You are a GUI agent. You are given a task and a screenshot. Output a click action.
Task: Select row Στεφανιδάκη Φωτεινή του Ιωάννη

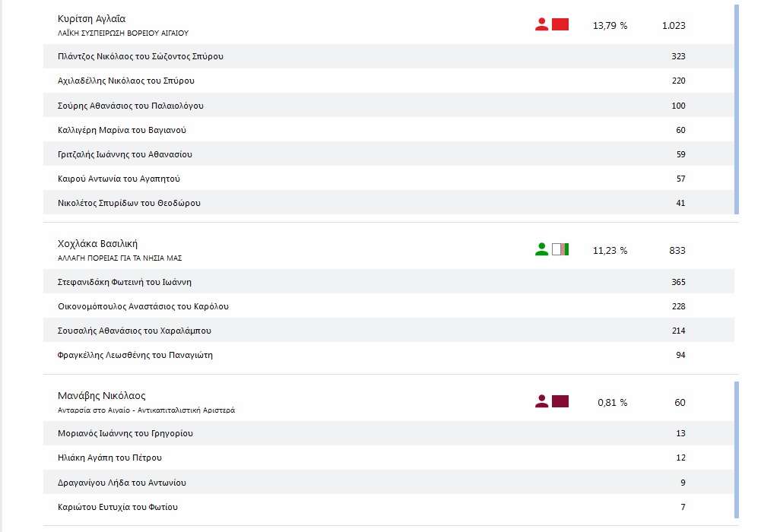124,282
